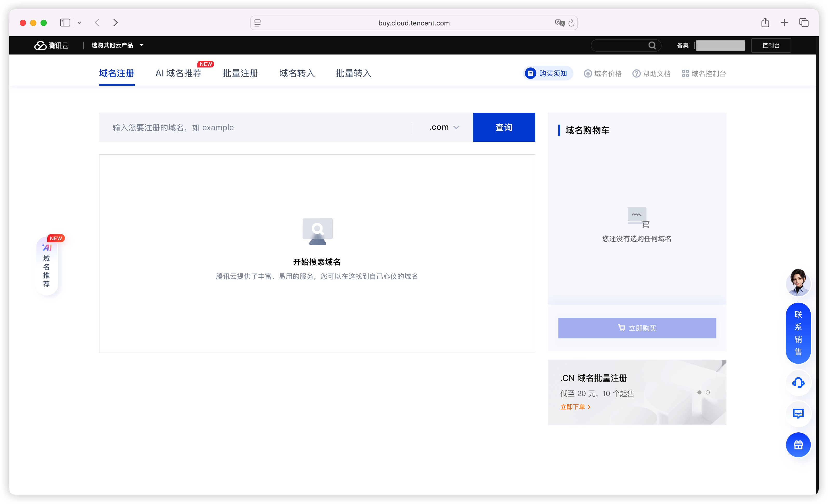Select the second carousel dot in promo banner
828x504 pixels.
click(708, 392)
